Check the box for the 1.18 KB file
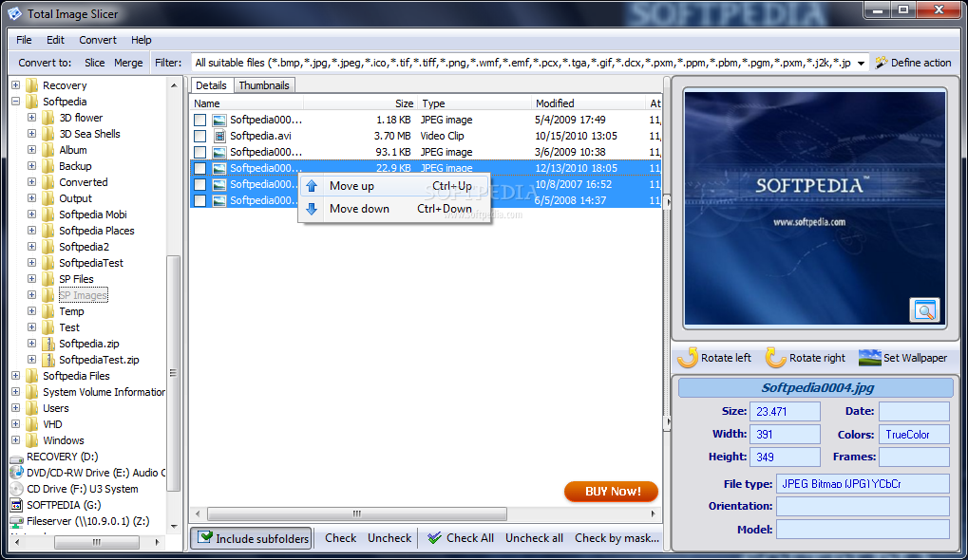Image resolution: width=968 pixels, height=560 pixels. (x=200, y=120)
